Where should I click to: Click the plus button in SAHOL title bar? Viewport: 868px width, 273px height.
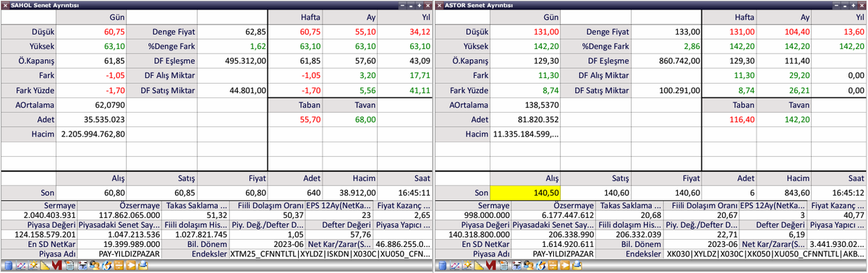pyautogui.click(x=419, y=5)
